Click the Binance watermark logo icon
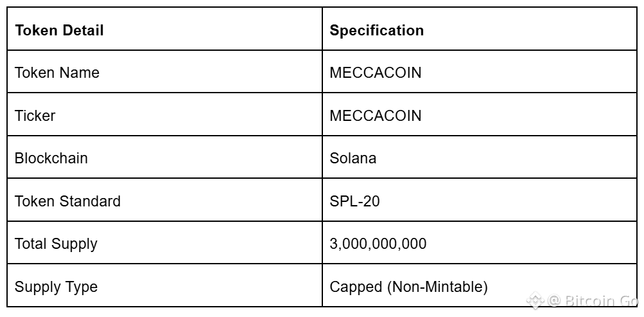 (535, 300)
